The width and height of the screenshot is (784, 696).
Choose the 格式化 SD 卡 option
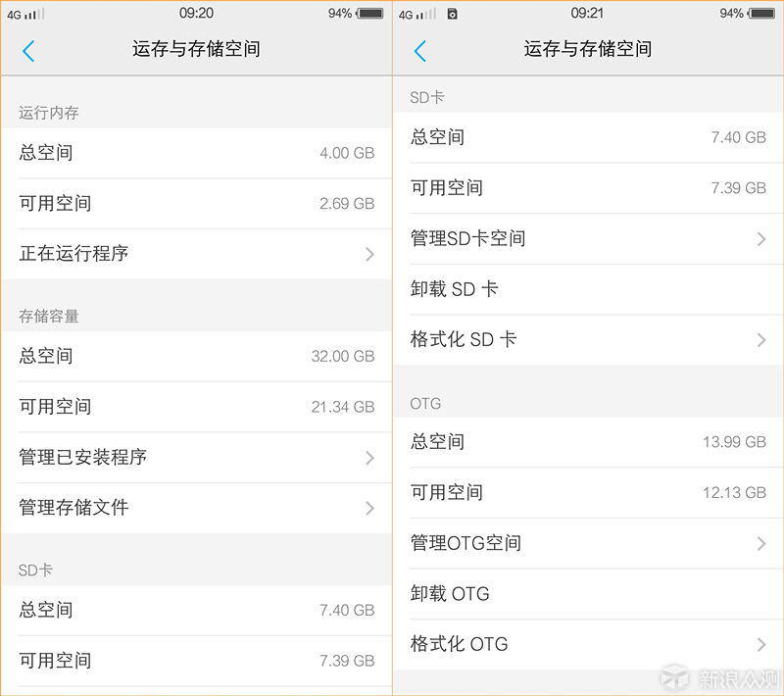tap(588, 339)
